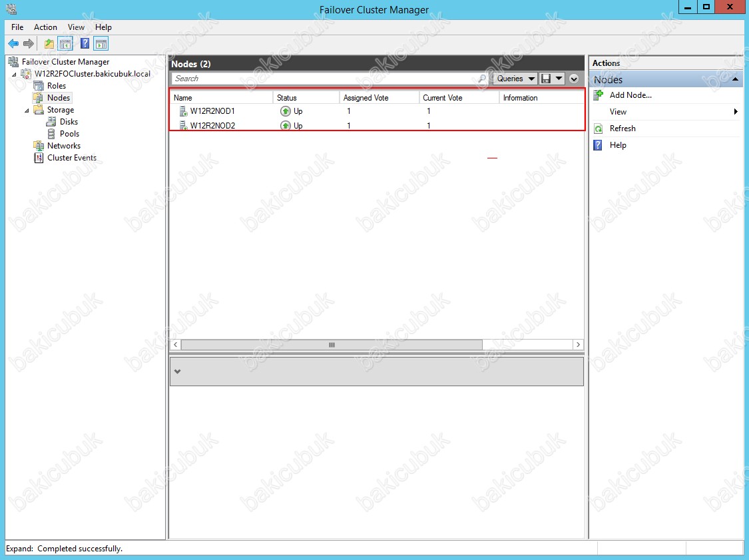Toggle the console tree pane icon

65,44
